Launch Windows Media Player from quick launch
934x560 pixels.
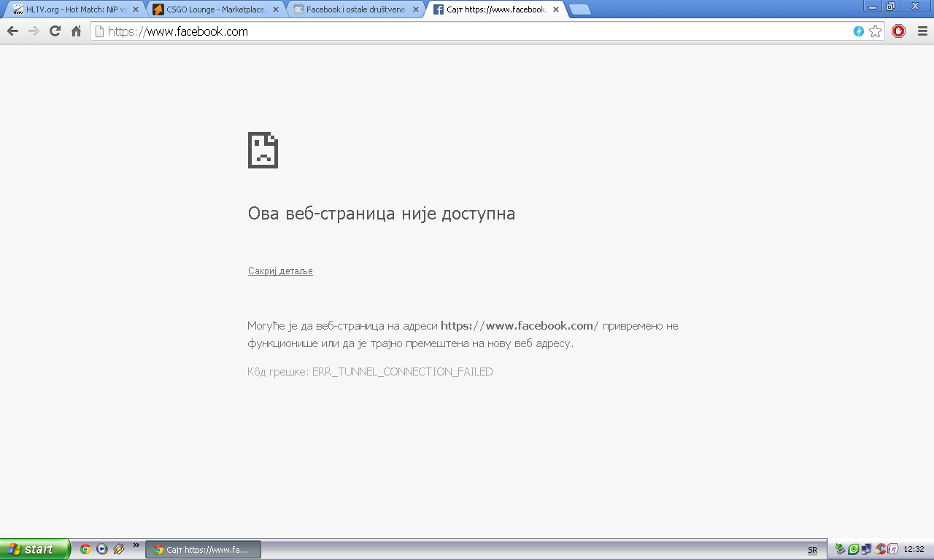[x=102, y=549]
